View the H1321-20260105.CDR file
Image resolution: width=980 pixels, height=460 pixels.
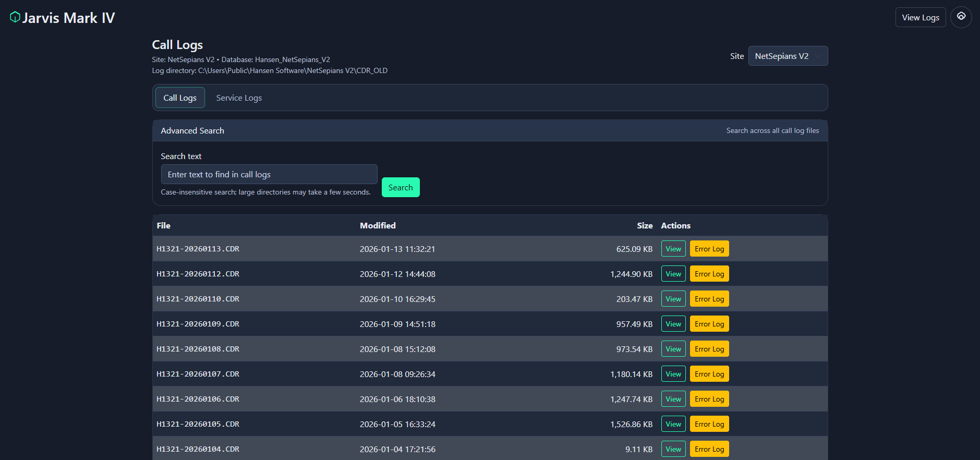[x=673, y=425]
